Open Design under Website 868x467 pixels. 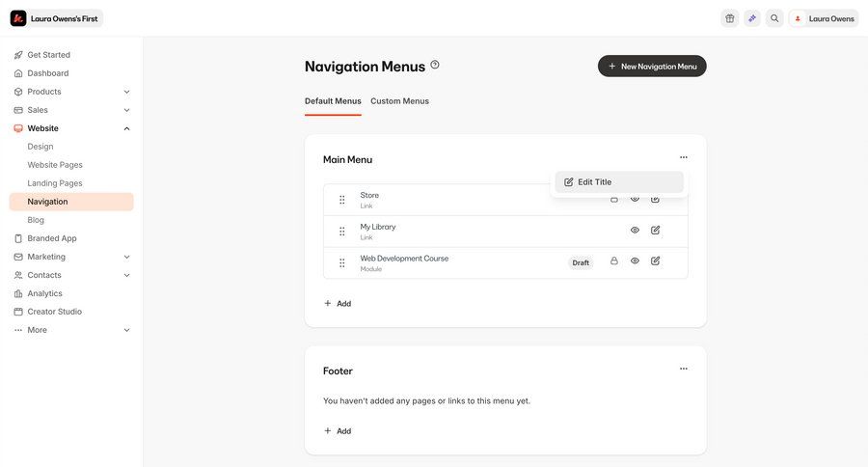coord(41,147)
